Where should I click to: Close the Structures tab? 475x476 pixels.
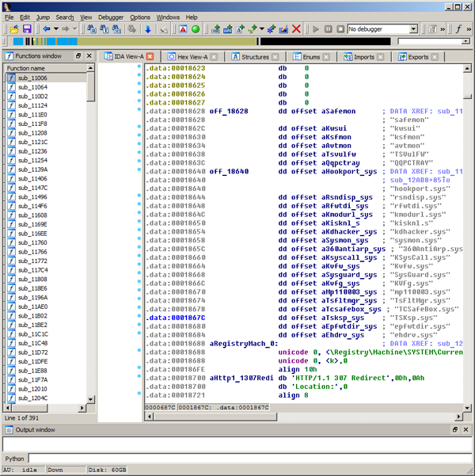tap(275, 57)
